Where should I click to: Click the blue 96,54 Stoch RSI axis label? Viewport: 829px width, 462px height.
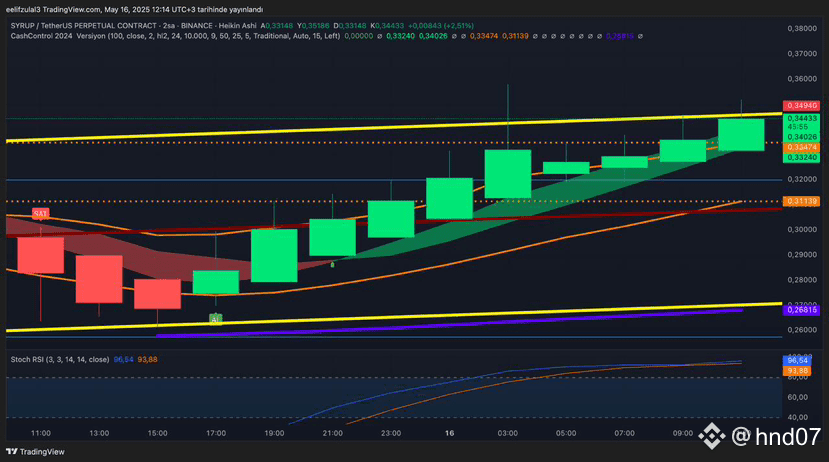point(797,361)
